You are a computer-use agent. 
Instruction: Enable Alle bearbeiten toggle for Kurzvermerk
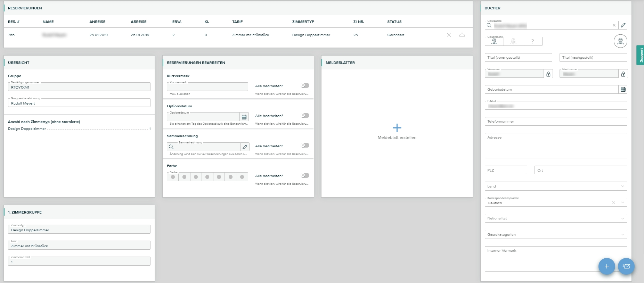pos(305,85)
